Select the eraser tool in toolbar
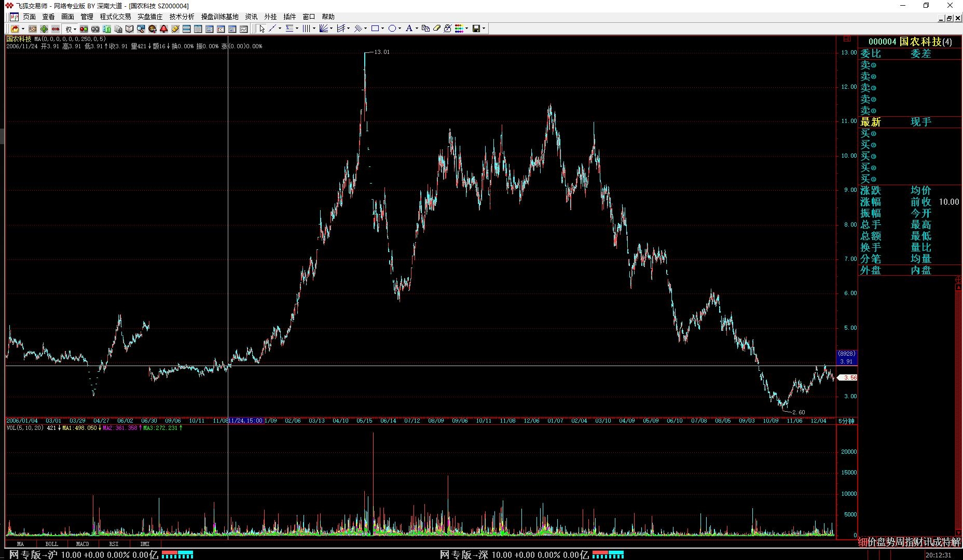The width and height of the screenshot is (963, 560). tap(436, 29)
